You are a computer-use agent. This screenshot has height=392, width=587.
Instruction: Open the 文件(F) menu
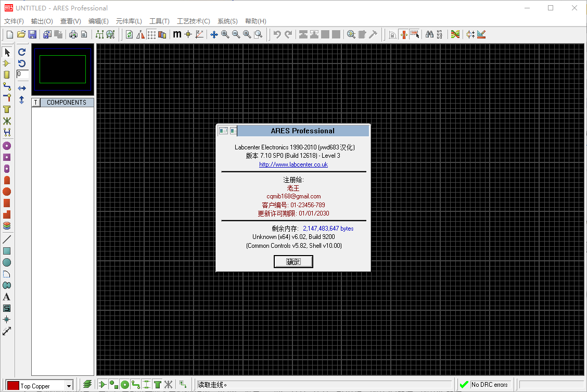tap(14, 21)
